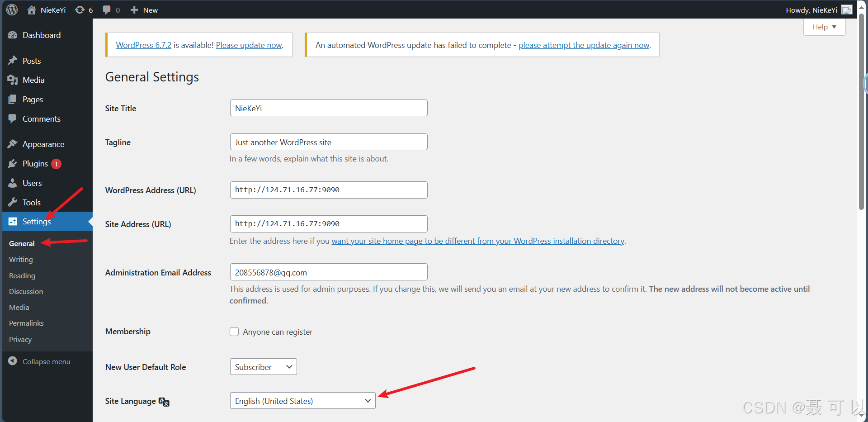
Task: Click please attempt the update again now
Action: point(584,45)
